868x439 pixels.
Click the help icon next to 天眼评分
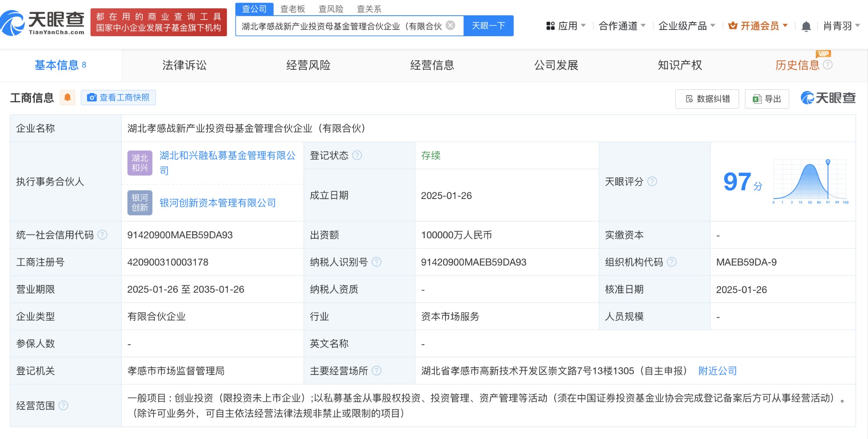(x=652, y=182)
